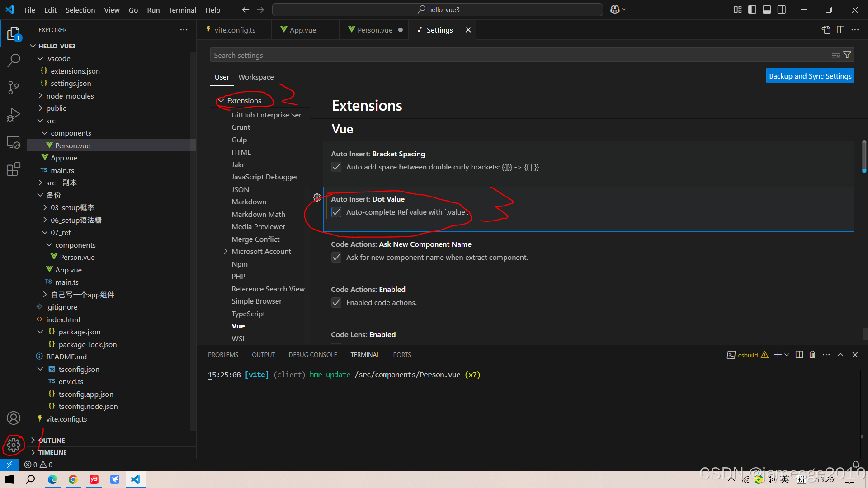Expand the TIMELINE section

tap(112, 452)
